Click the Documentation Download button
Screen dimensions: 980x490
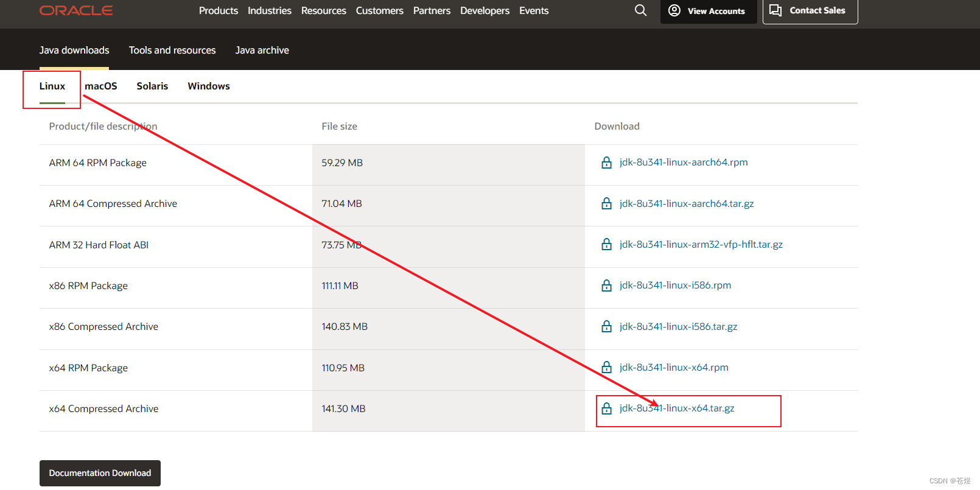[100, 473]
